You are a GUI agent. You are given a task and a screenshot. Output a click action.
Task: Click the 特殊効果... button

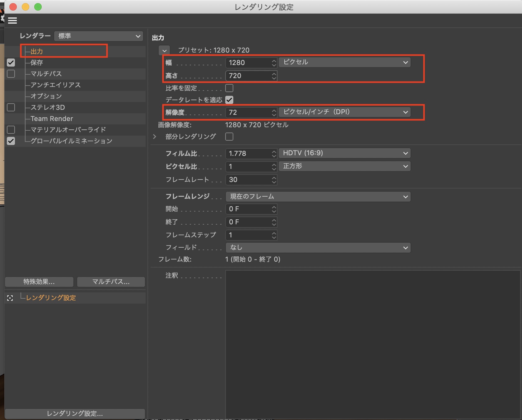click(x=39, y=282)
